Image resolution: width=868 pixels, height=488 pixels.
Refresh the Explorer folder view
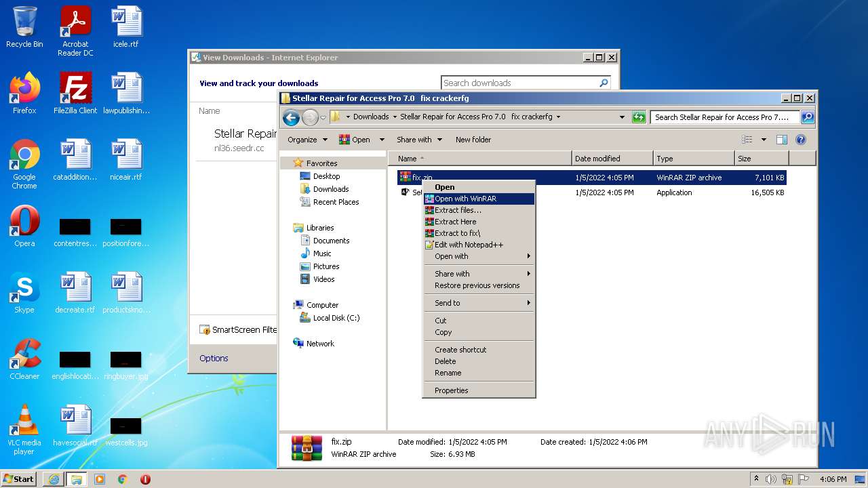(x=639, y=117)
